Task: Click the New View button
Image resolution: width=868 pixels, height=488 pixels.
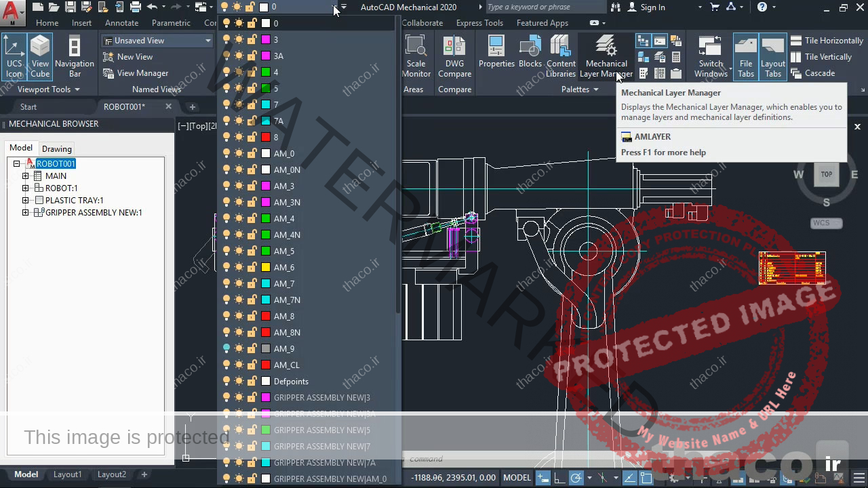Action: pyautogui.click(x=128, y=57)
